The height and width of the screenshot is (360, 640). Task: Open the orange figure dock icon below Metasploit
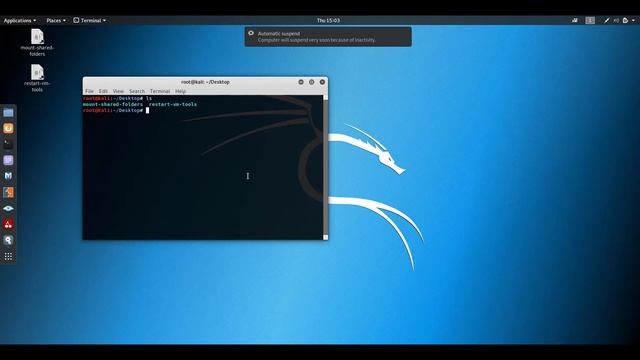[8, 192]
